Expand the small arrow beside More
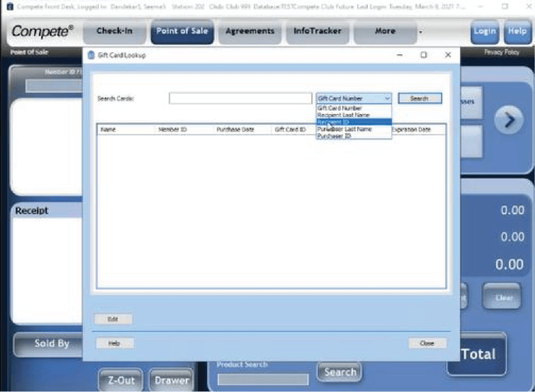 (x=421, y=32)
